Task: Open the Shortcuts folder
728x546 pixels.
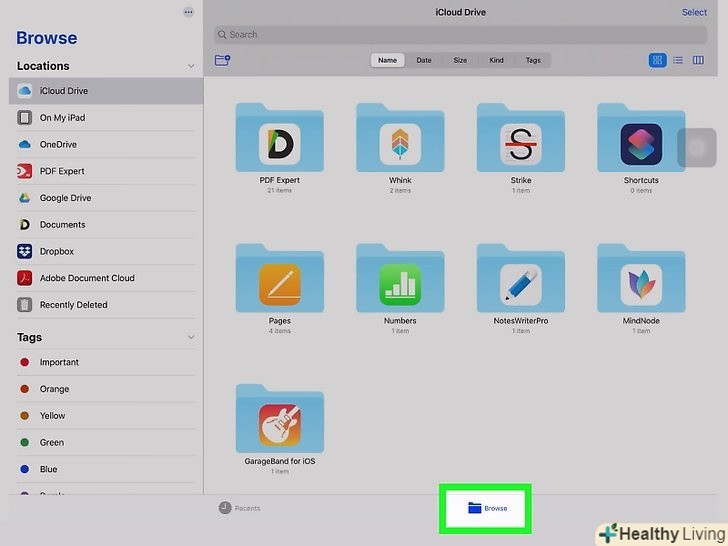Action: coord(641,138)
